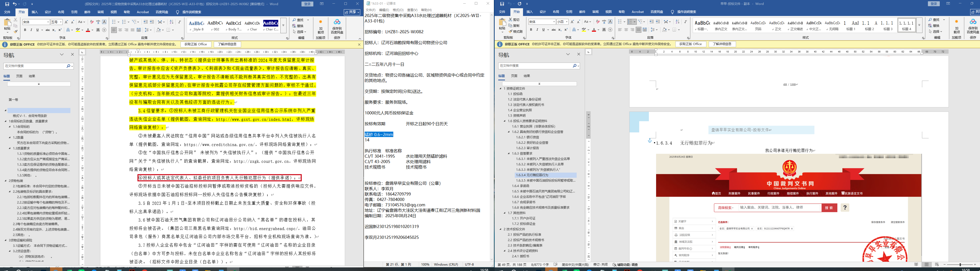Save the 招标文件 Word document
This screenshot has height=271, width=980.
pyautogui.click(x=7, y=4)
